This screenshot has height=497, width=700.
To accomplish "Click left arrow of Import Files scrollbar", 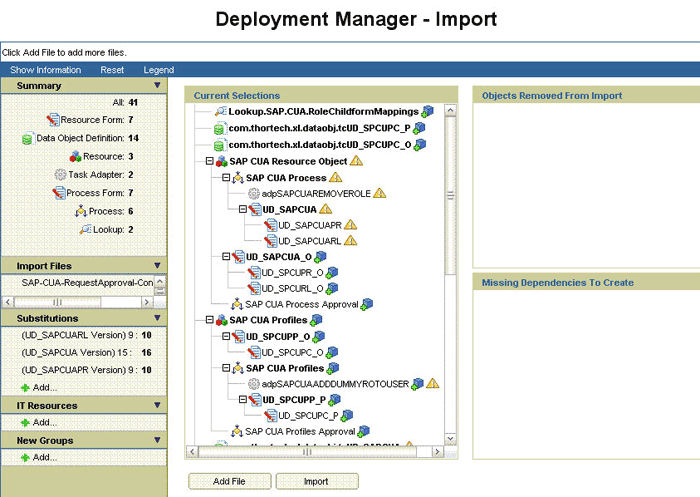I will tap(8, 302).
